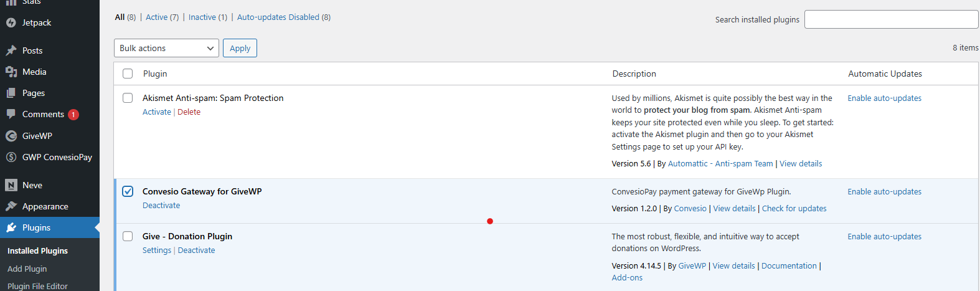
Task: Open Media via its sidebar icon
Action: click(11, 72)
